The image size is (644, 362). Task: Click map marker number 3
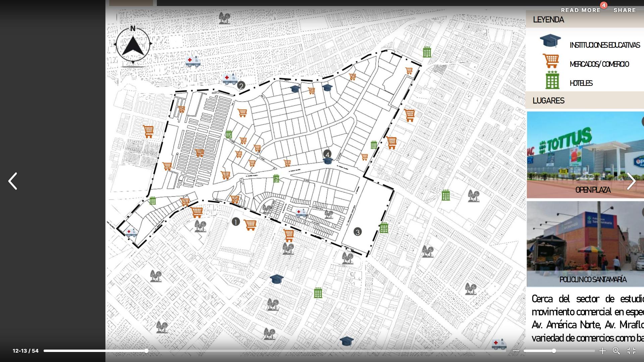point(358,232)
